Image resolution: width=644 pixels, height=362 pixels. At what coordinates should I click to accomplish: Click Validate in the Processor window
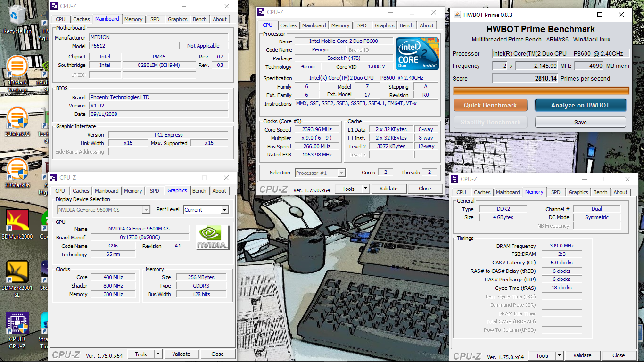388,189
